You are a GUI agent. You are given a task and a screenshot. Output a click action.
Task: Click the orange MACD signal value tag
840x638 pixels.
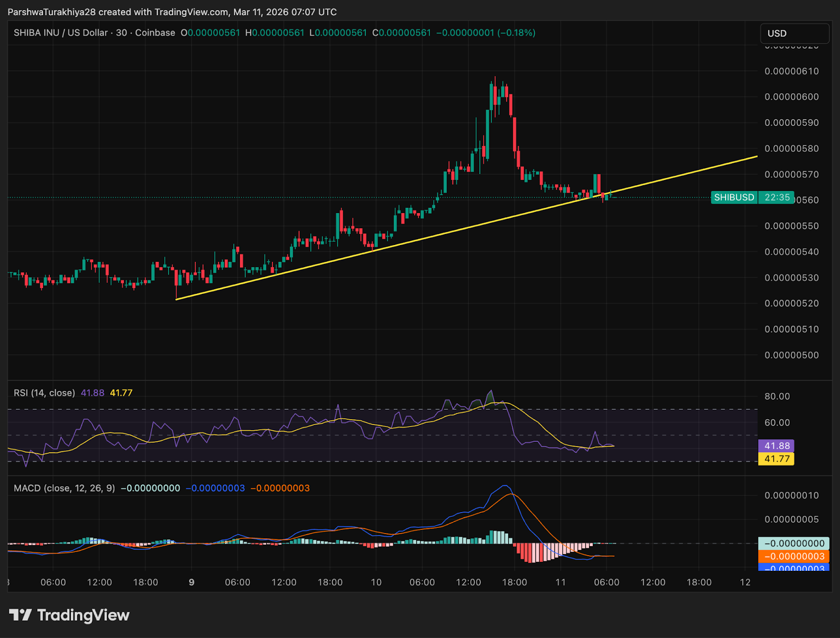tap(794, 556)
